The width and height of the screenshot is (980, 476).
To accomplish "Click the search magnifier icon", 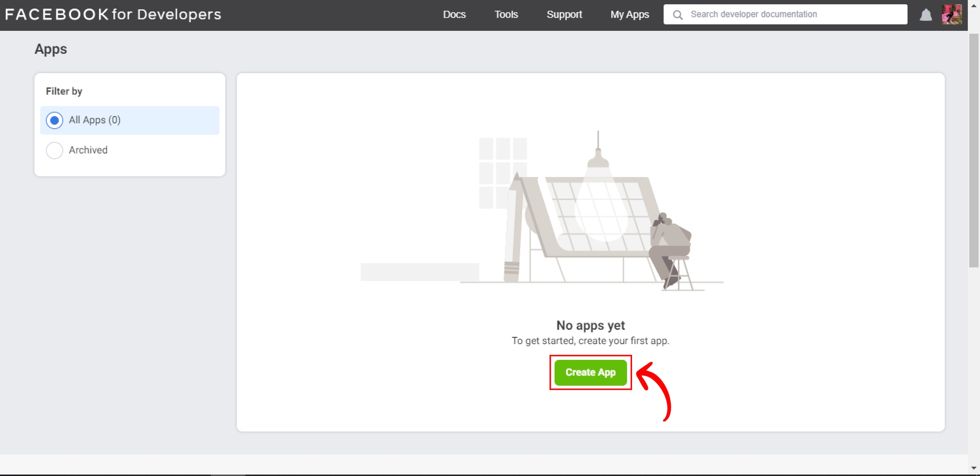I will pos(678,15).
